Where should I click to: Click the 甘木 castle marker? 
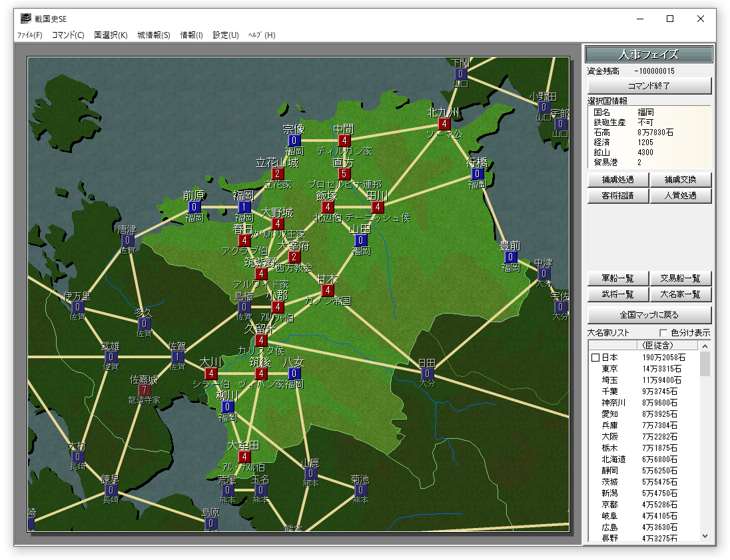coord(328,290)
